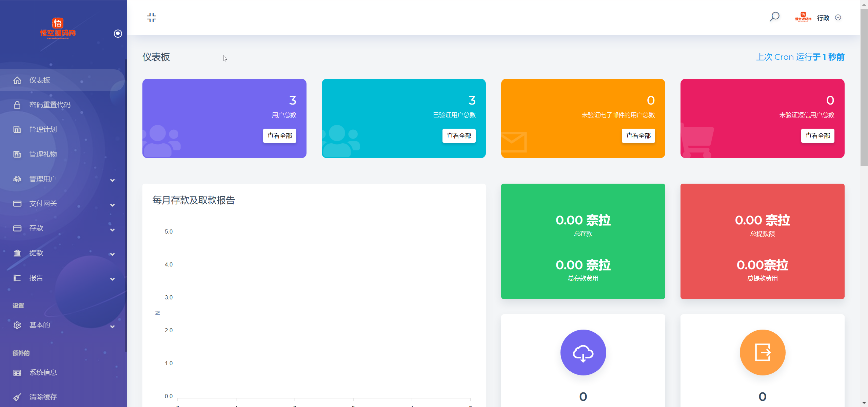Image resolution: width=868 pixels, height=407 pixels.
Task: Click the bank icon for 提款
Action: [x=17, y=253]
